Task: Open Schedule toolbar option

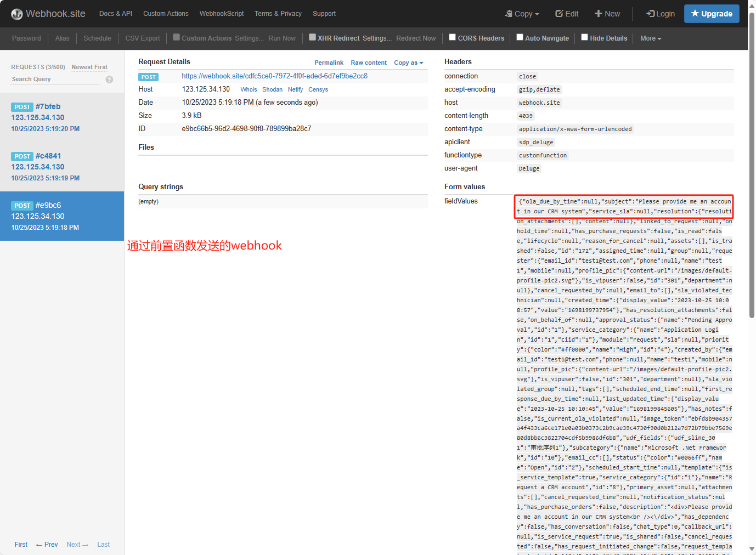Action: click(x=97, y=38)
